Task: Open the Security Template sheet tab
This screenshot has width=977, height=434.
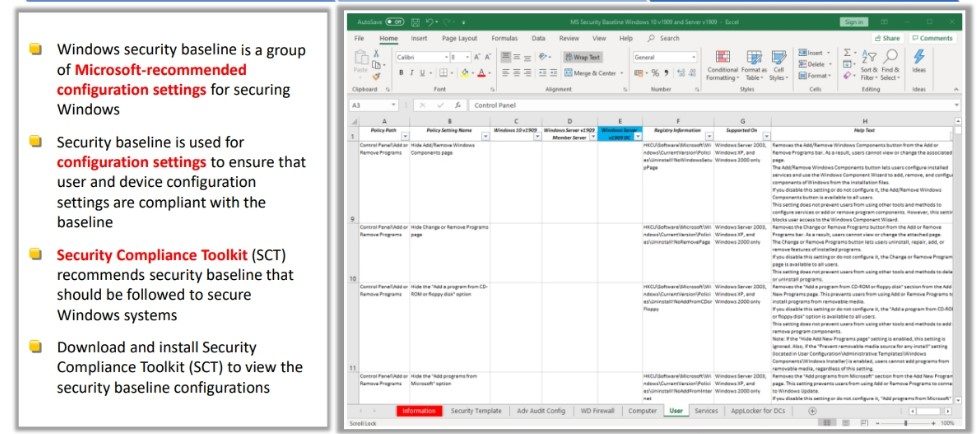Action: (x=475, y=411)
